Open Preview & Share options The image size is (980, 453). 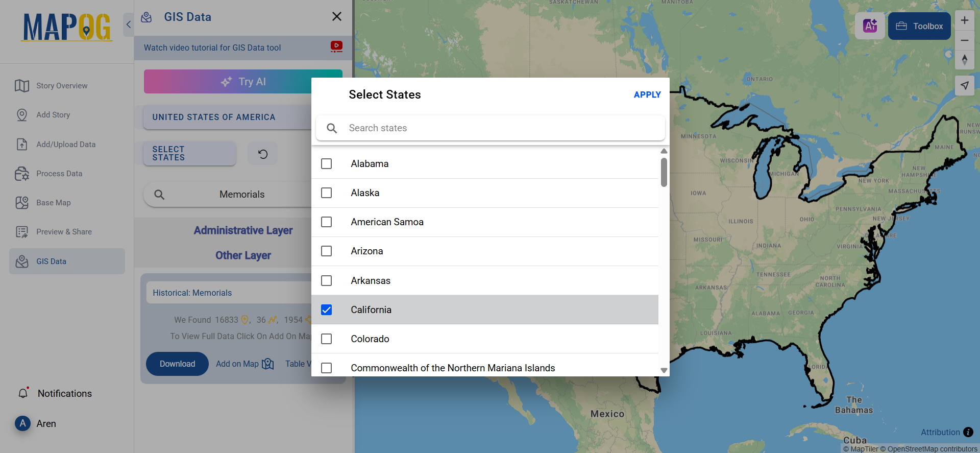(x=64, y=231)
